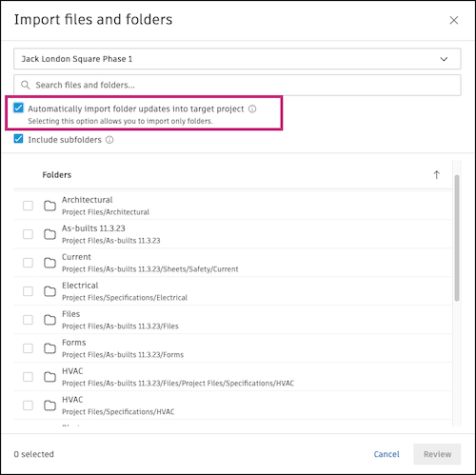Click info icon beside automatic import option
Viewport: 476px width, 475px height.
252,109
